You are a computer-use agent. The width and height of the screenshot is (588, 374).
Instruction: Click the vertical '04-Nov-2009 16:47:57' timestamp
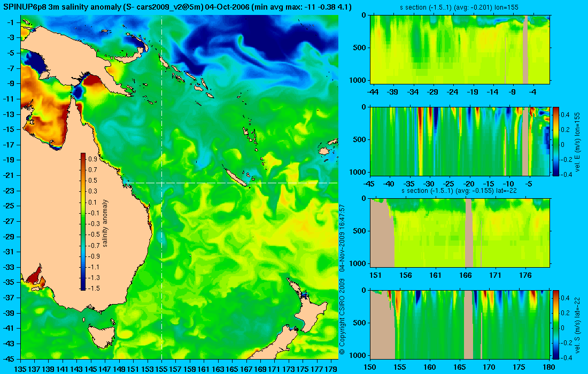342,238
